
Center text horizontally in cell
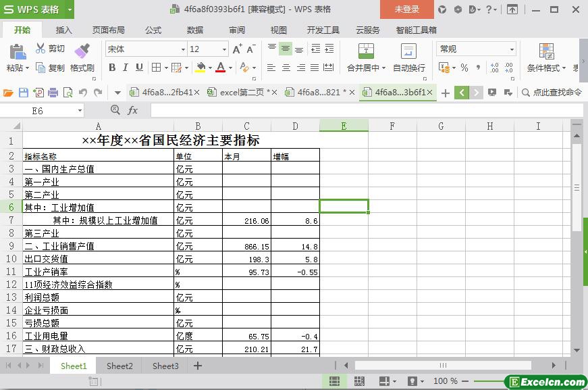tap(286, 68)
